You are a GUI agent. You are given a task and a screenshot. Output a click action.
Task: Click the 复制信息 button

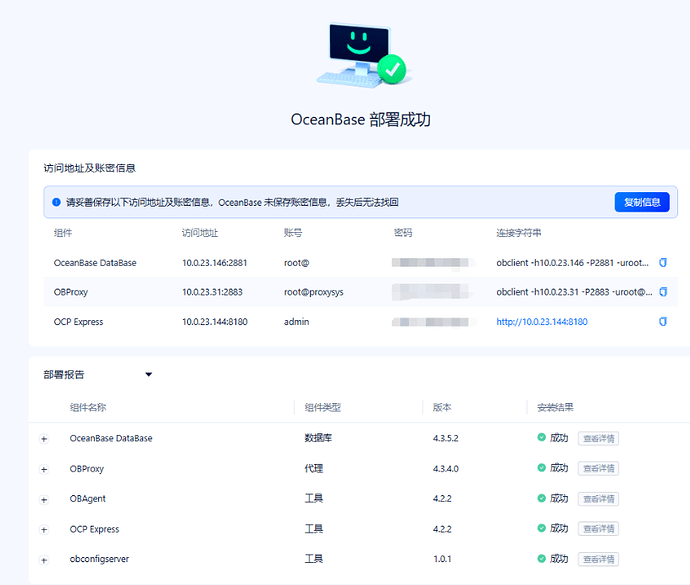[642, 202]
